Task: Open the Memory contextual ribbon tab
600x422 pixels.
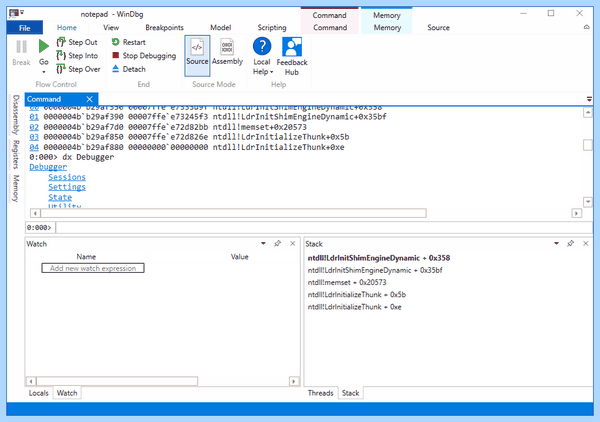Action: (387, 28)
